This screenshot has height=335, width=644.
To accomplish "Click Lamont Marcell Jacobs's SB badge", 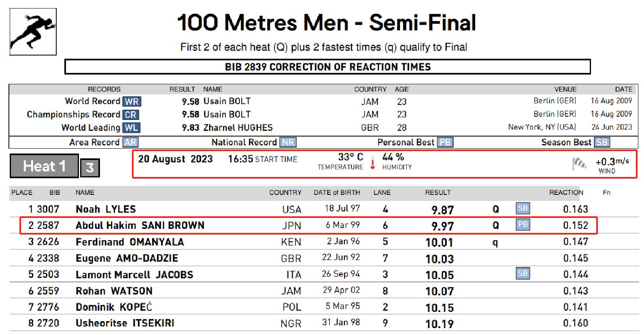I will tap(523, 273).
